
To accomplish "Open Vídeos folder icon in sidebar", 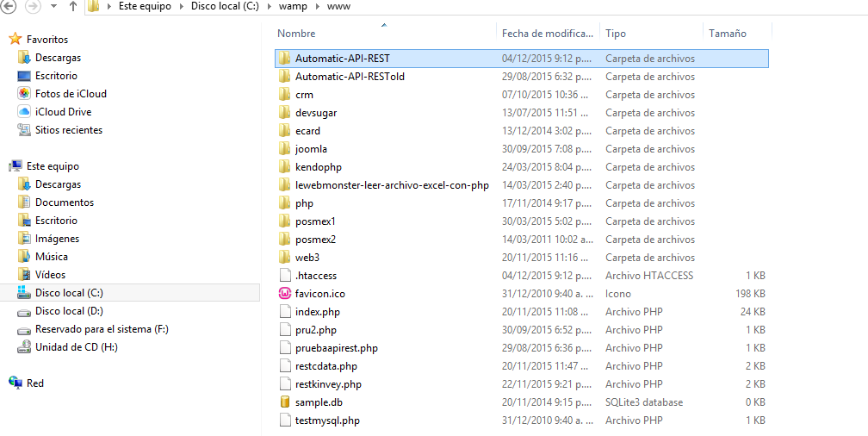I will 24,275.
